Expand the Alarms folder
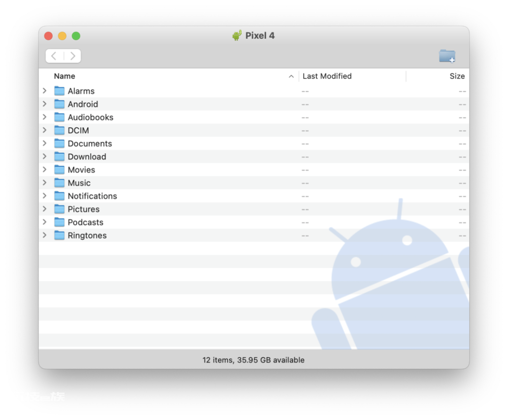Image resolution: width=508 pixels, height=420 pixels. click(45, 91)
